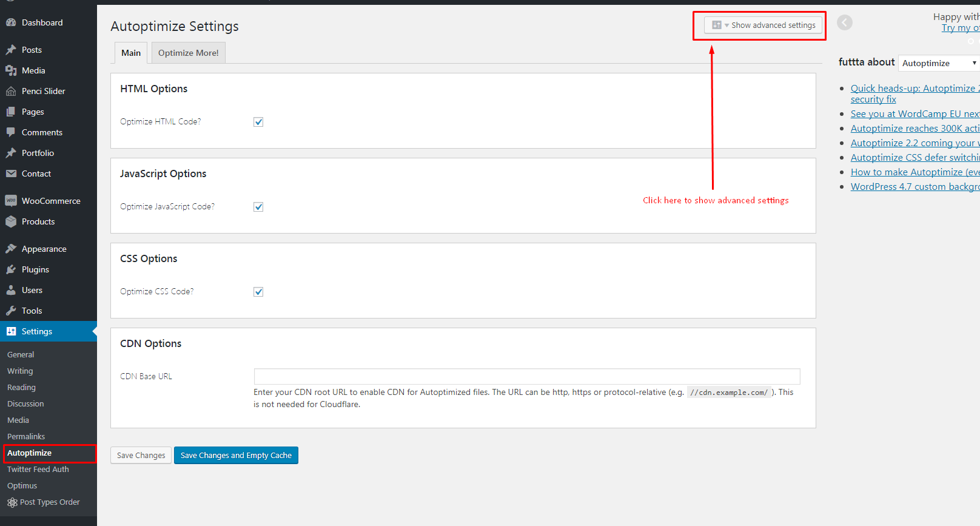
Task: Click the Comments speech bubble icon
Action: click(x=11, y=132)
